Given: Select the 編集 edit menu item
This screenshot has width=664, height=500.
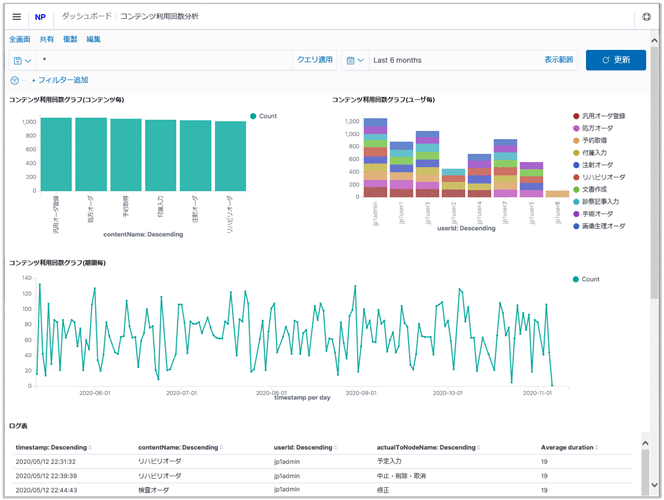Looking at the screenshot, I should 93,38.
